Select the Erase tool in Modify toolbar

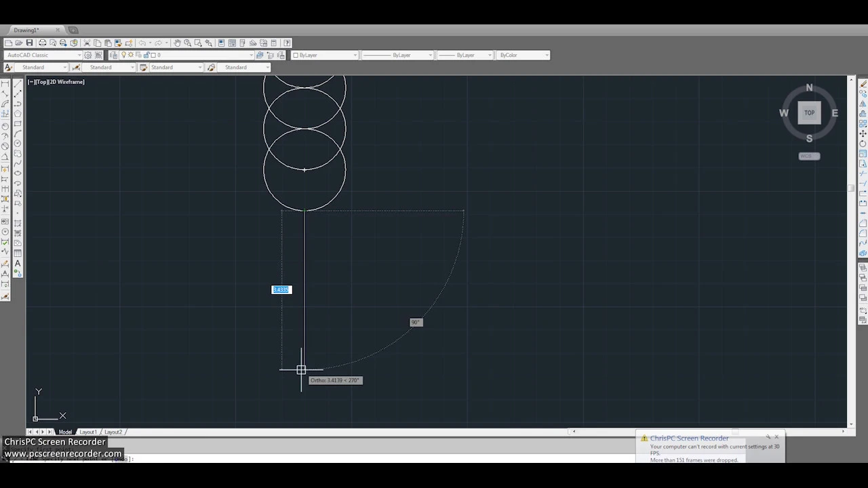point(863,84)
